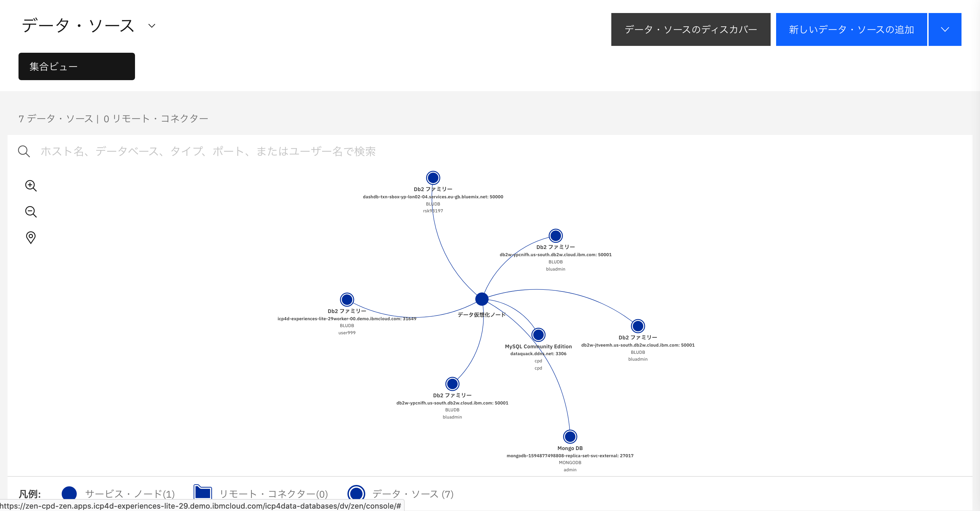Click the zoom in magnifier icon
The width and height of the screenshot is (980, 511).
pyautogui.click(x=31, y=186)
